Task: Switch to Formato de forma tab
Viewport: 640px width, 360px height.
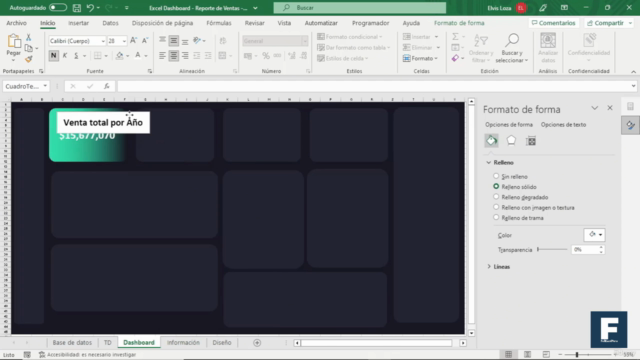Action: pos(459,23)
